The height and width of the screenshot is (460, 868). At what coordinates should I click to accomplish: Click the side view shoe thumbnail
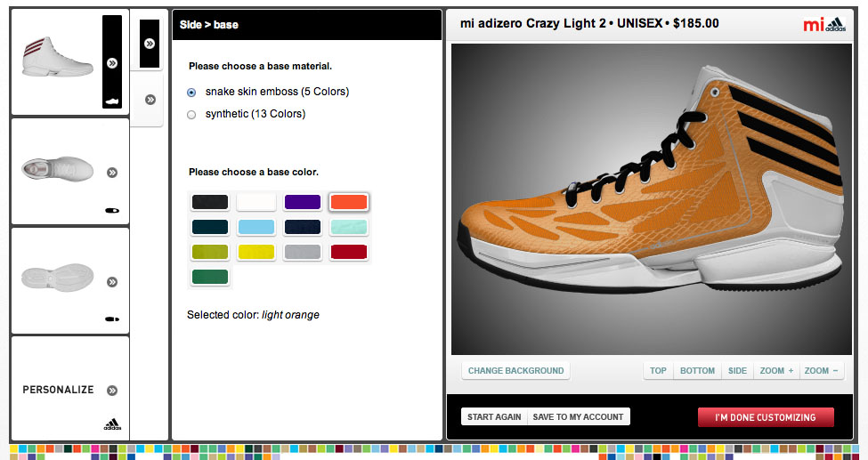click(58, 58)
